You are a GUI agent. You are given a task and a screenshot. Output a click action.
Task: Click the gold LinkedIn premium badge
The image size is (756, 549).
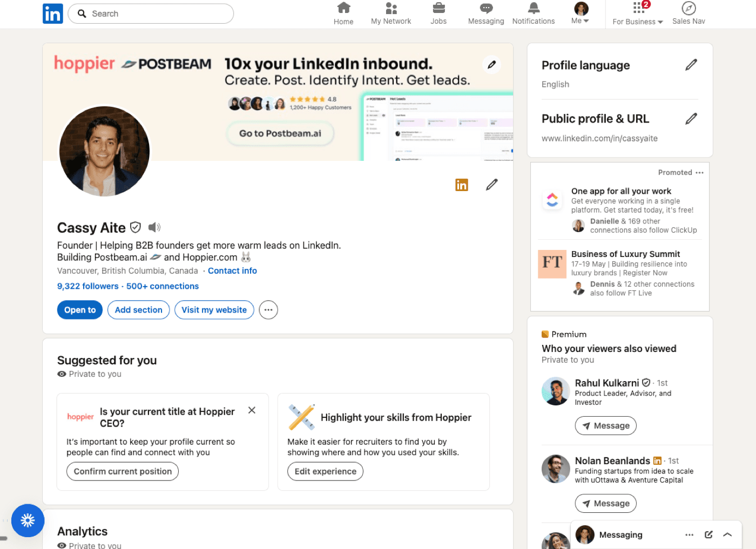click(462, 185)
